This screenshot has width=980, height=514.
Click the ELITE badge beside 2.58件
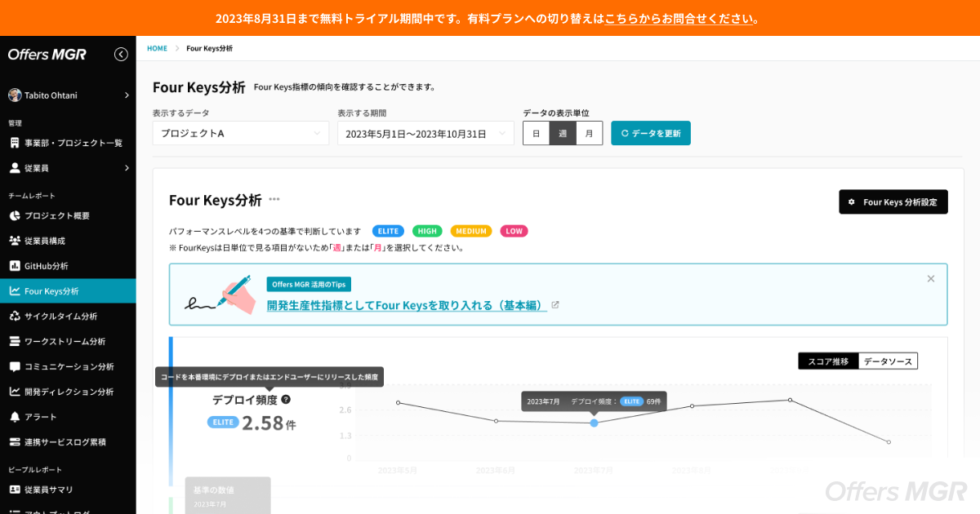tap(223, 423)
